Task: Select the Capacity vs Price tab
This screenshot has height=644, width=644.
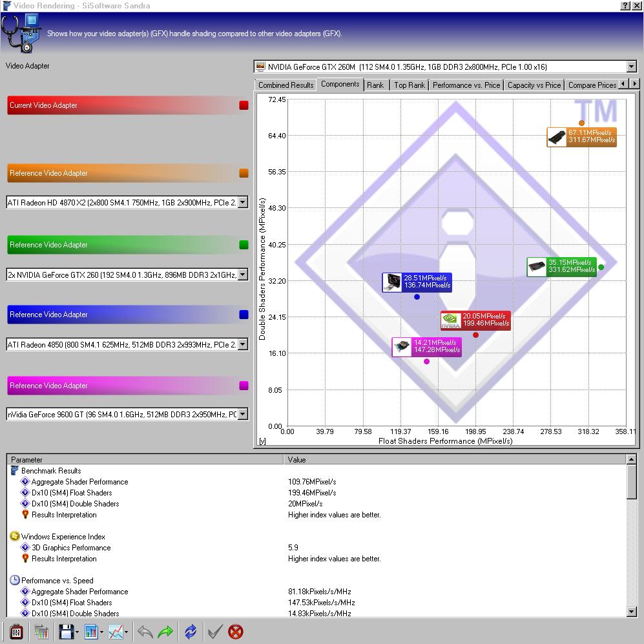Action: [534, 85]
